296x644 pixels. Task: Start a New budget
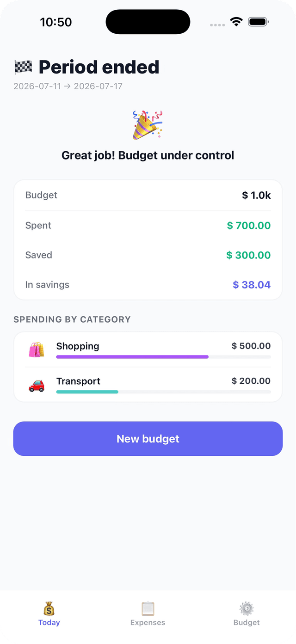(148, 439)
